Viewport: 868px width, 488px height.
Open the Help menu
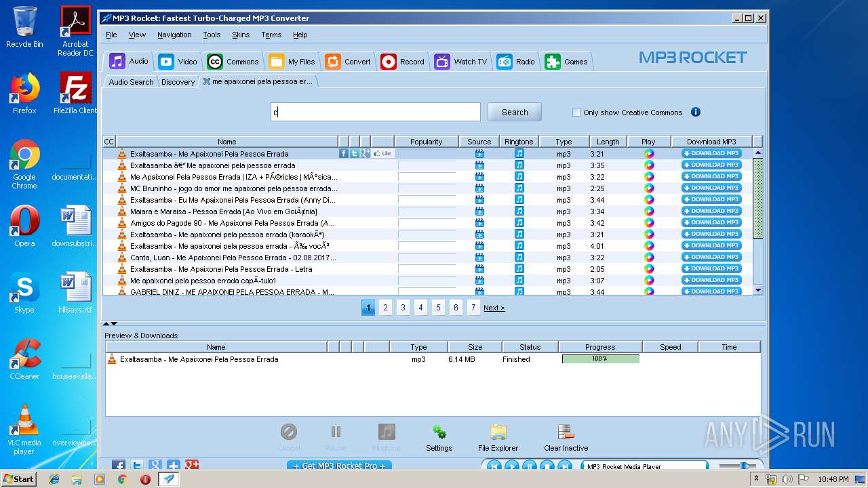(x=300, y=35)
